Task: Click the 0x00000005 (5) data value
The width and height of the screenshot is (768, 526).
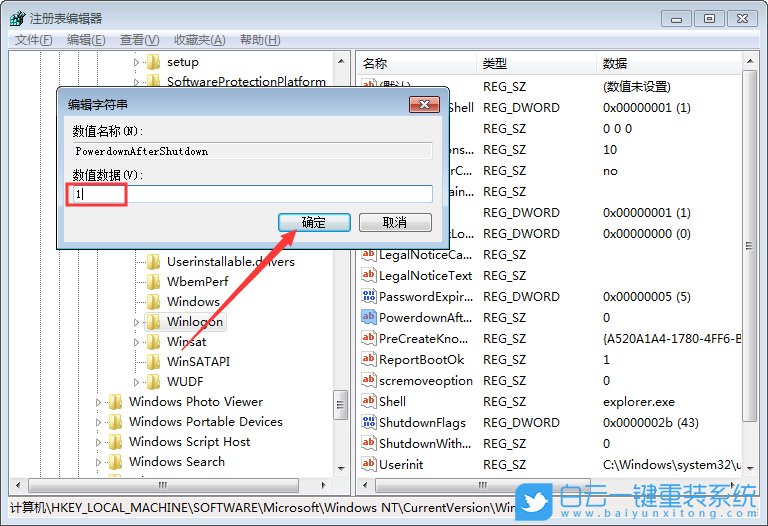Action: click(647, 297)
